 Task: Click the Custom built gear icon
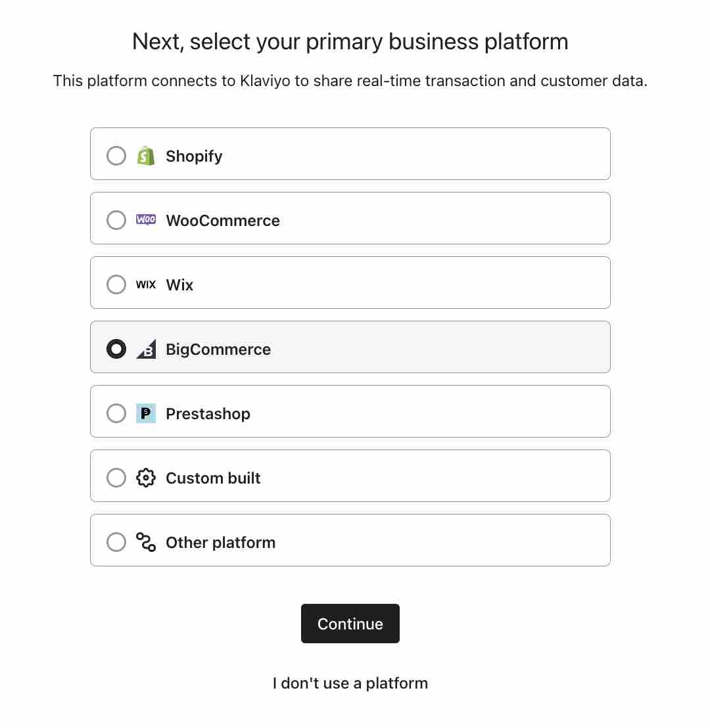click(x=146, y=478)
